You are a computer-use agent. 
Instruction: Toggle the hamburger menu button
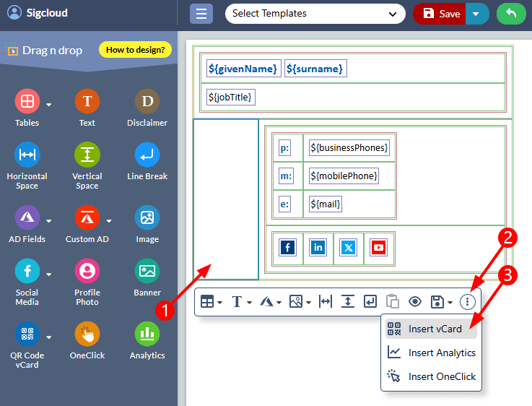(201, 14)
